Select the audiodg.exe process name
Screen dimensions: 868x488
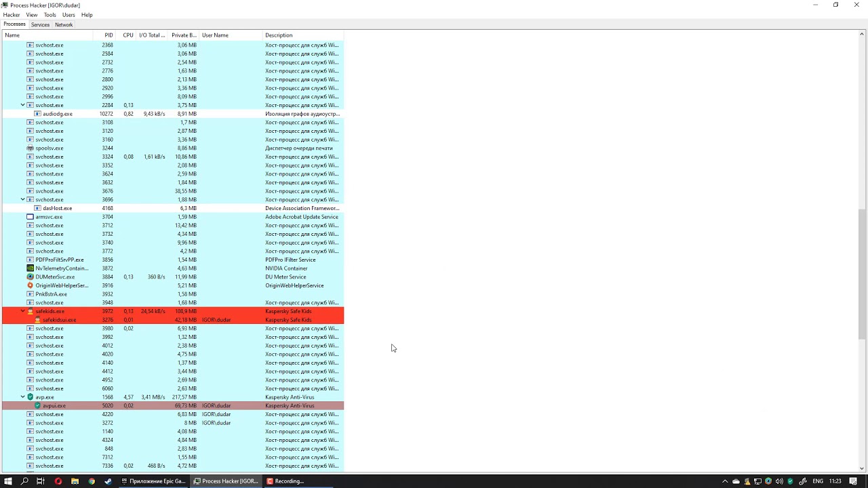coord(58,114)
